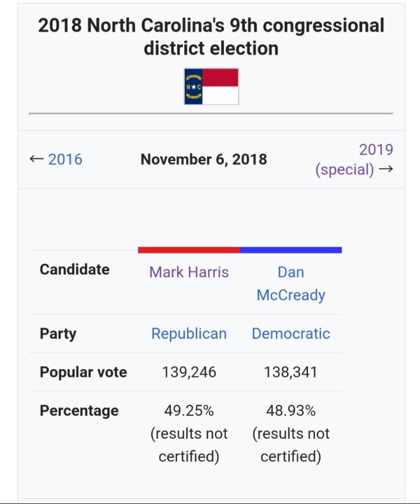
Task: Select Dan McCready's 138,341 vote count
Action: click(x=290, y=372)
